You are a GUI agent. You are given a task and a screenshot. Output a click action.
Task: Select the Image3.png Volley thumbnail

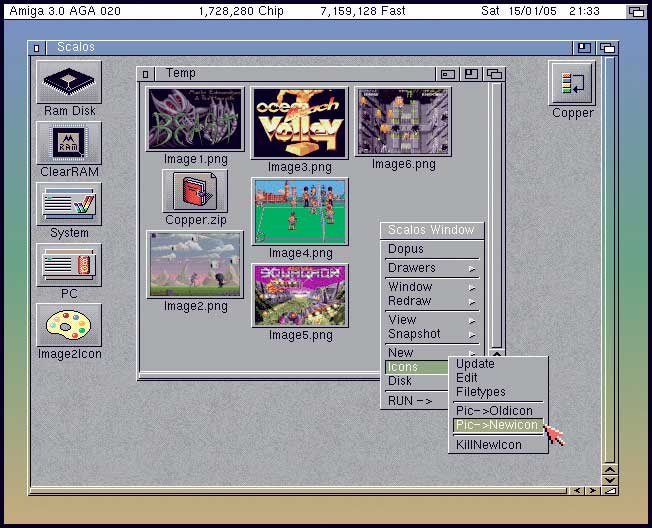(299, 123)
